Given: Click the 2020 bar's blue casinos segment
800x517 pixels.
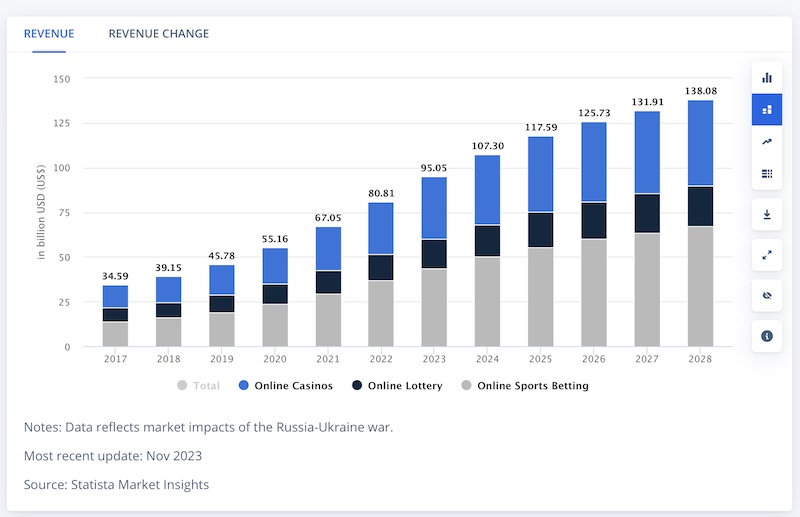Looking at the screenshot, I should click(275, 266).
